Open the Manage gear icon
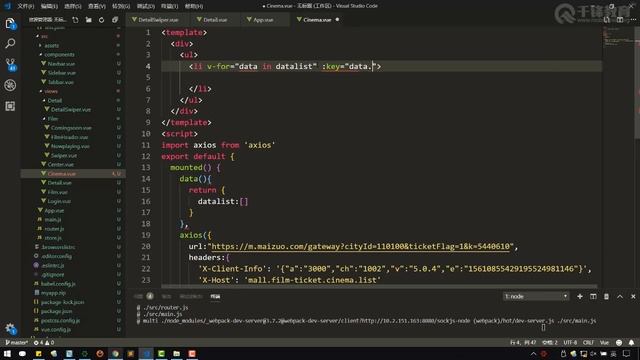This screenshot has width=640, height=360. [x=10, y=328]
